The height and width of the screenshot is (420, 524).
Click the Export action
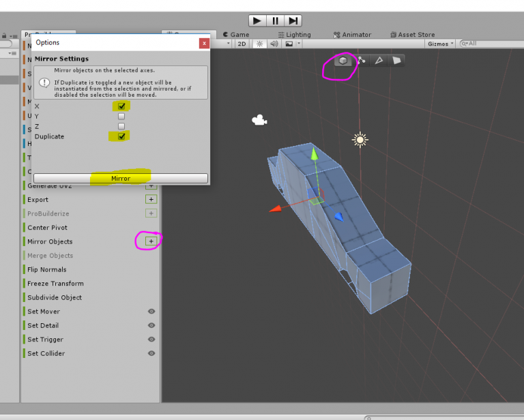38,200
